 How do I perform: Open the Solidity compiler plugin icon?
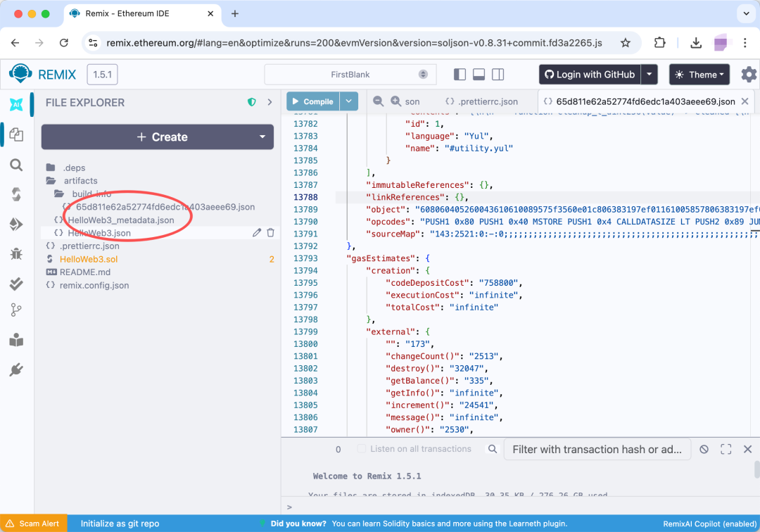click(x=16, y=194)
